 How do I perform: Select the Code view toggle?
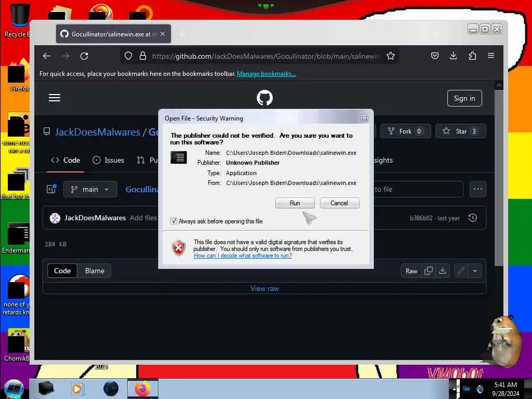point(62,271)
